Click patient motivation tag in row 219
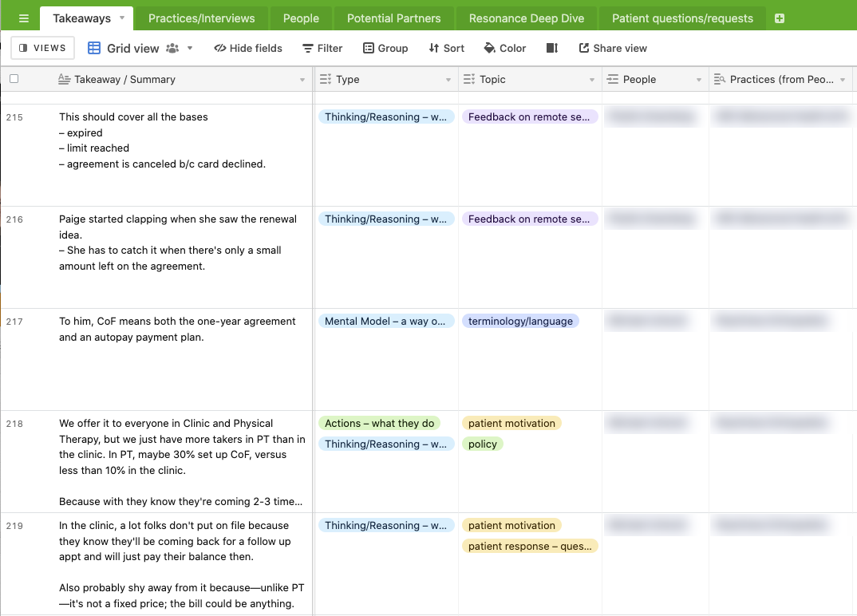Image resolution: width=857 pixels, height=616 pixels. point(511,526)
